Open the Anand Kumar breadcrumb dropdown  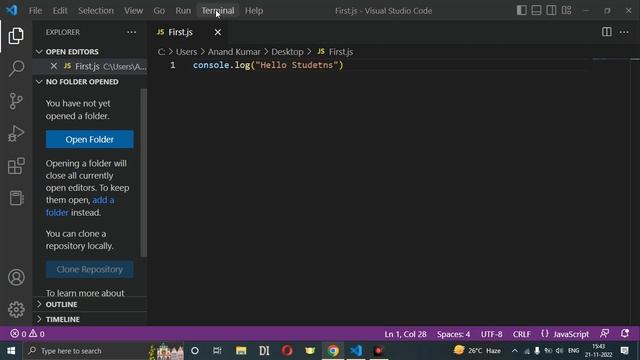(234, 52)
